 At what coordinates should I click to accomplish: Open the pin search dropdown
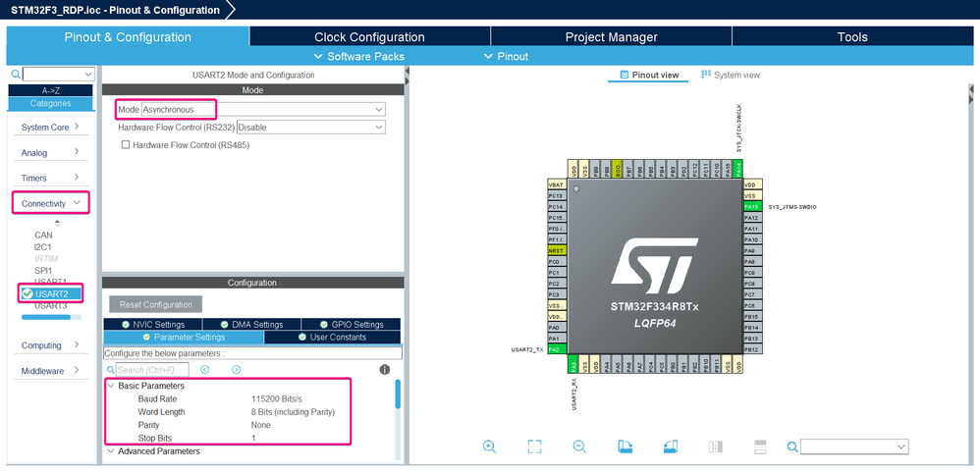(901, 446)
